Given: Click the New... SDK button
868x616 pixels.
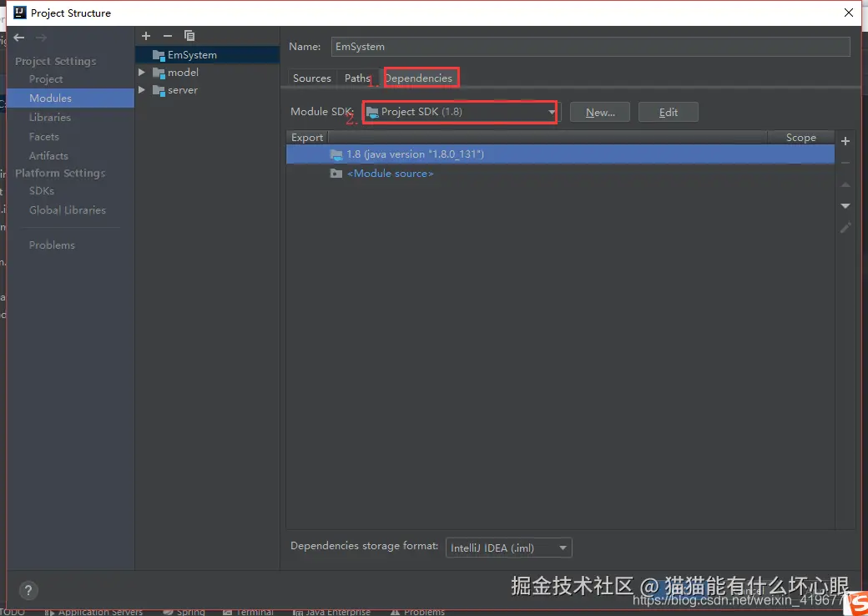Looking at the screenshot, I should pyautogui.click(x=600, y=113).
